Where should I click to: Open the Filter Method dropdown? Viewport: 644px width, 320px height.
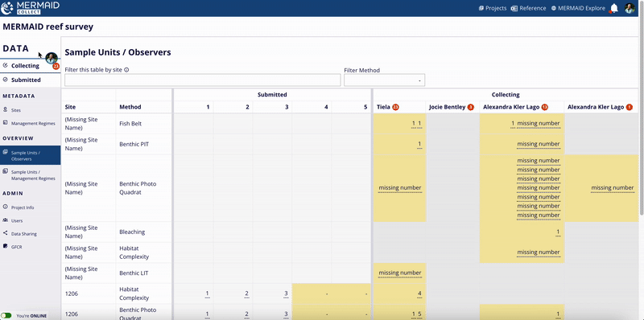385,80
